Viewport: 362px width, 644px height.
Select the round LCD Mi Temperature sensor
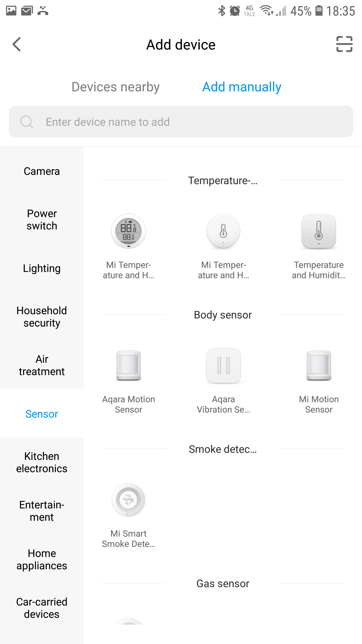click(128, 231)
